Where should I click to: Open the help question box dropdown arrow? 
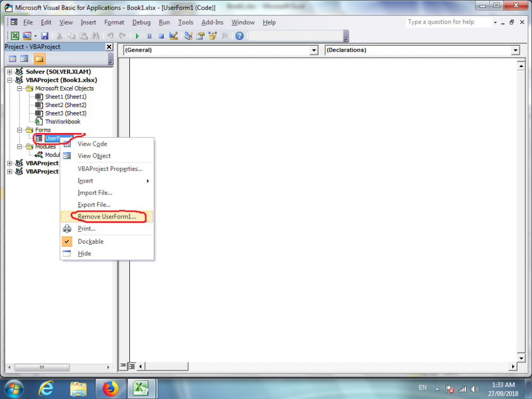(x=495, y=22)
